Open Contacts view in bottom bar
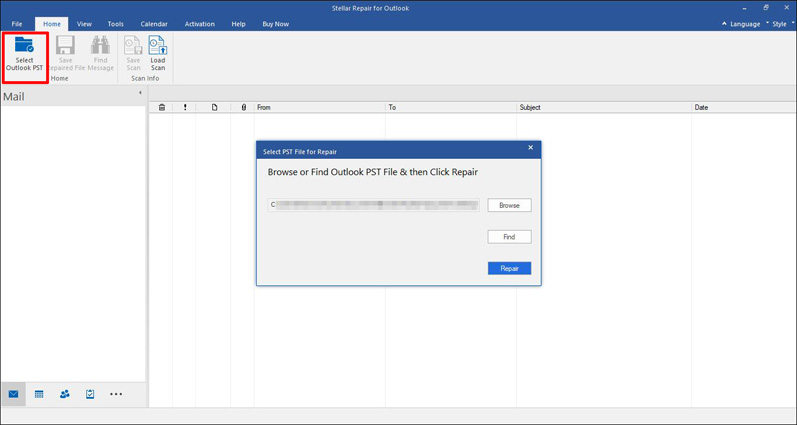This screenshot has width=797, height=425. coord(65,394)
